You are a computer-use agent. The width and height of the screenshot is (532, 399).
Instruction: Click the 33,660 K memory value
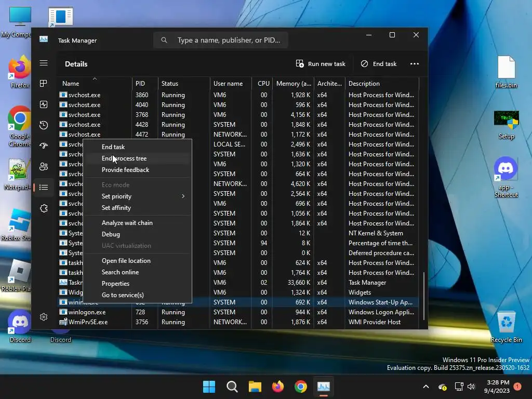[299, 283]
